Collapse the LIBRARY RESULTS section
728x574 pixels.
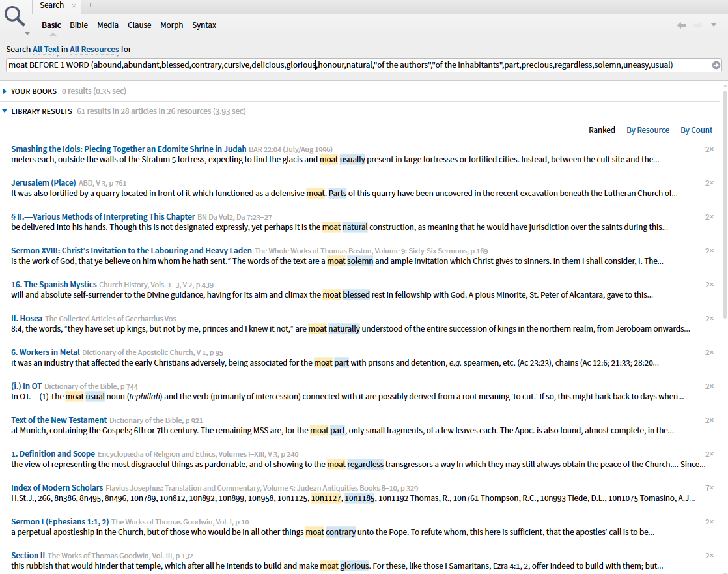click(5, 111)
